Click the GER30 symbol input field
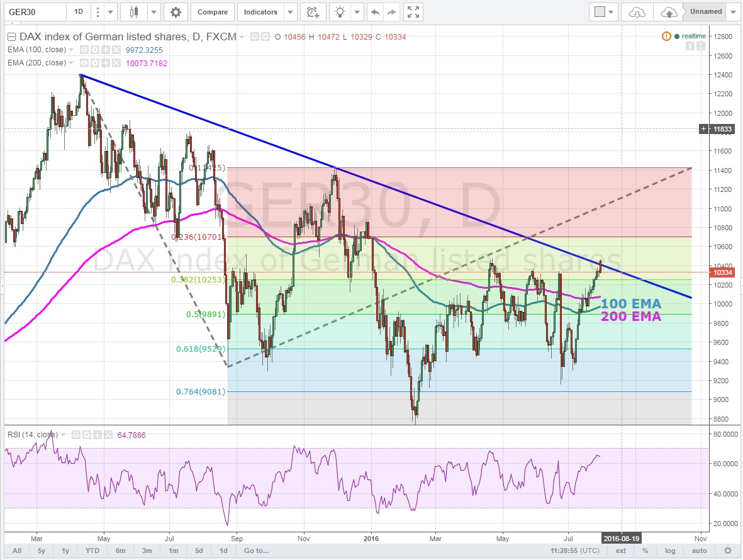The image size is (743, 560). pos(34,12)
